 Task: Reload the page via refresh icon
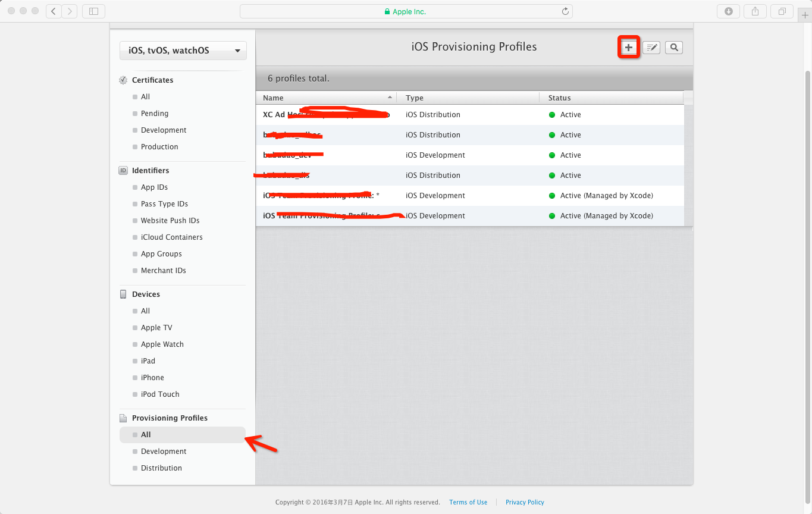tap(565, 11)
